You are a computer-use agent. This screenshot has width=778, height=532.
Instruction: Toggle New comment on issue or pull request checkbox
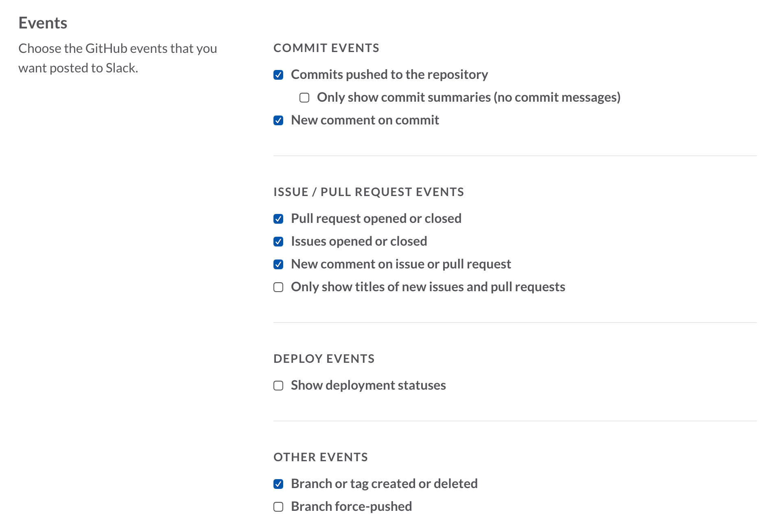pos(278,264)
